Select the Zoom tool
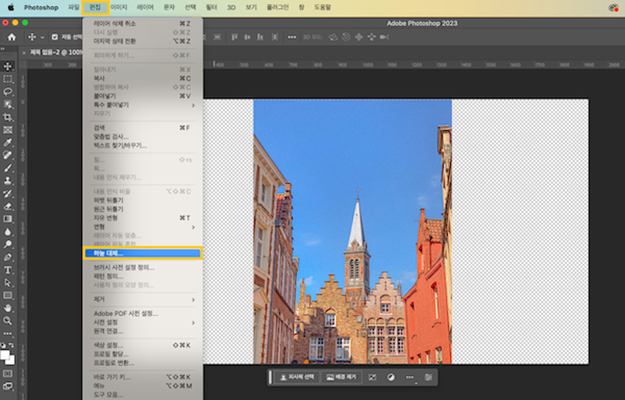Screen dimensions: 625x400 click(x=8, y=321)
